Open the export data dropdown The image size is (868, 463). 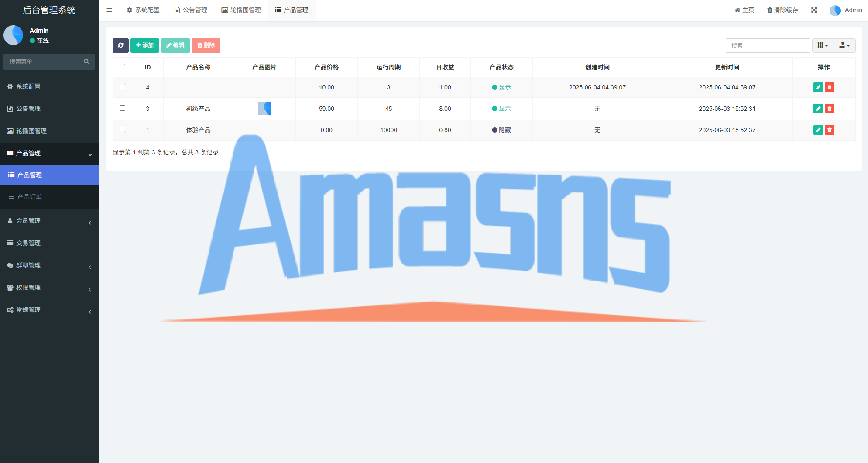844,45
